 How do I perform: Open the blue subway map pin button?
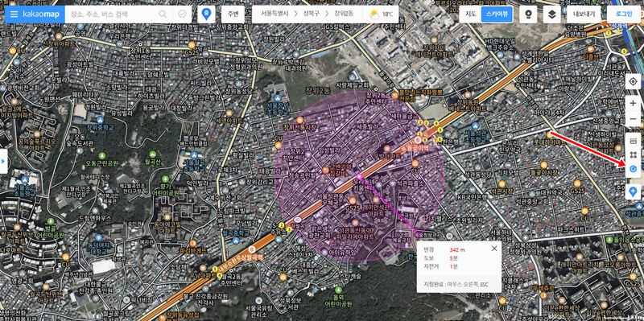click(206, 14)
